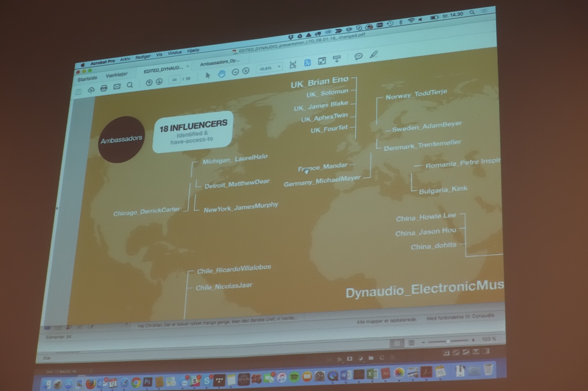Click the Norway_ToddTerje label
Image resolution: width=588 pixels, height=391 pixels.
416,94
